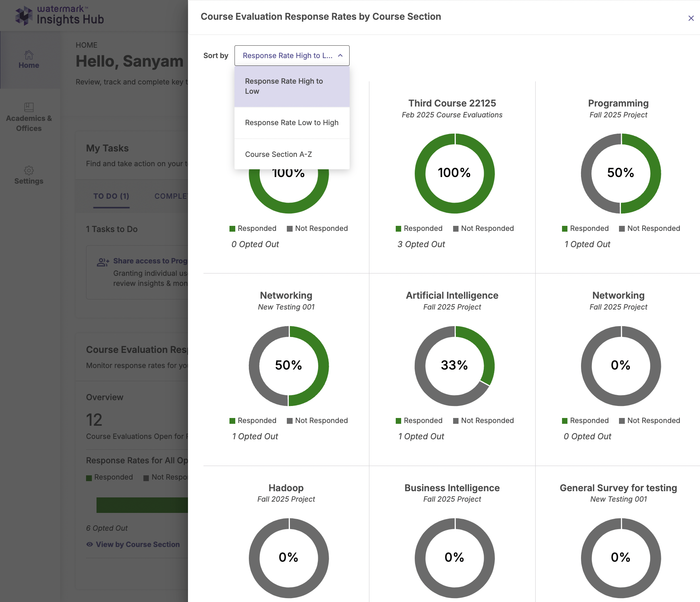Click '1 Opted Out' under Programming
The height and width of the screenshot is (602, 700).
587,244
